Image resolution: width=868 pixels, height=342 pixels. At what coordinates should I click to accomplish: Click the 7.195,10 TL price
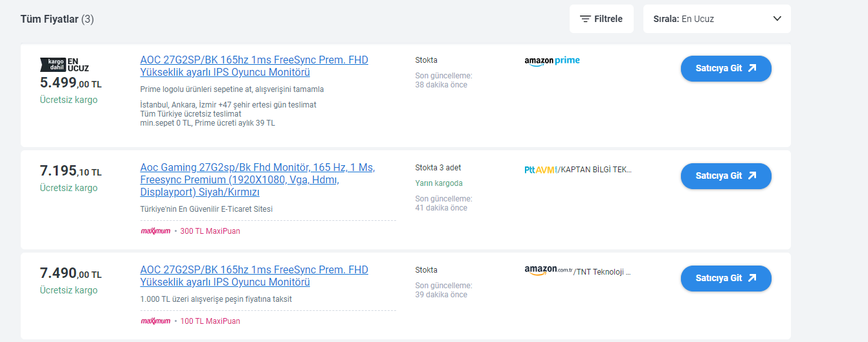[x=71, y=172]
